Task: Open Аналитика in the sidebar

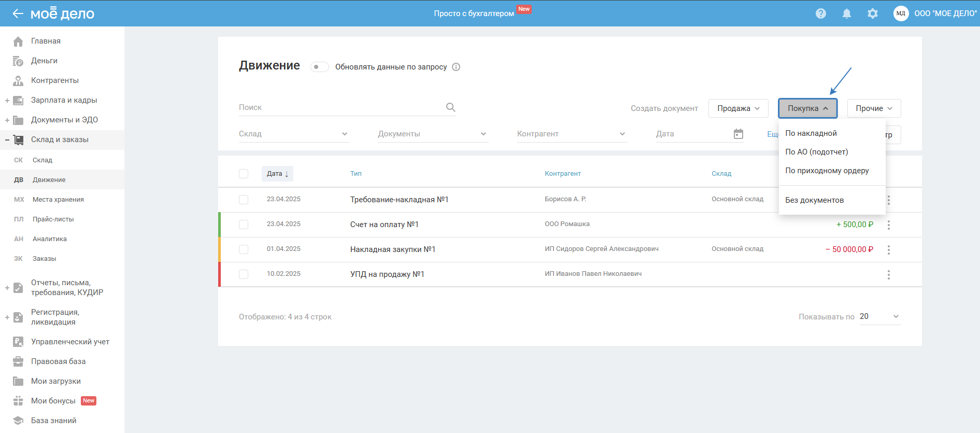Action: pos(50,239)
